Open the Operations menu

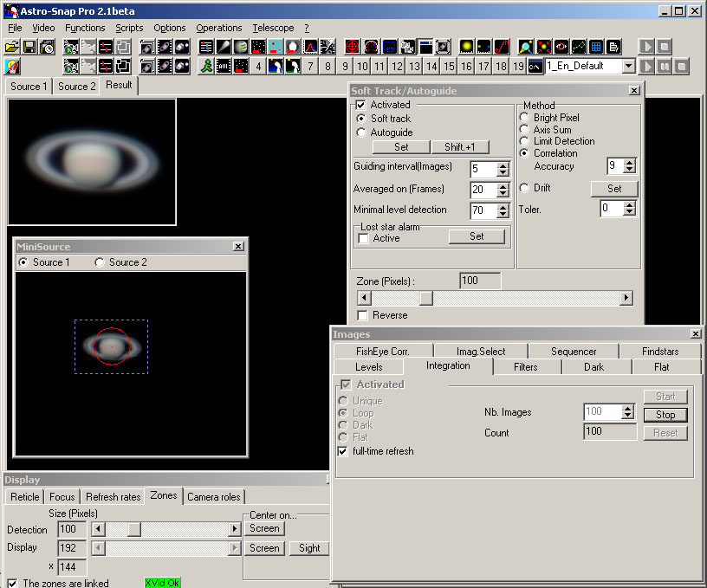pos(218,28)
